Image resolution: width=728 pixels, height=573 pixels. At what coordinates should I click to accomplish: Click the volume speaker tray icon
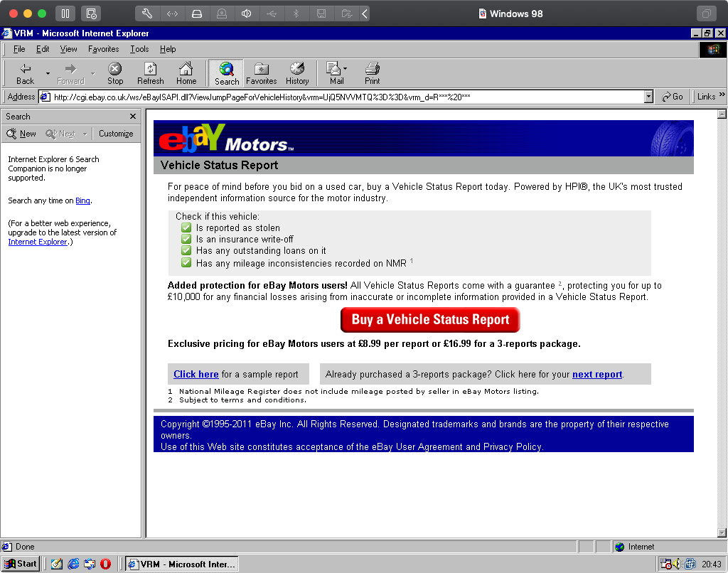pos(678,564)
